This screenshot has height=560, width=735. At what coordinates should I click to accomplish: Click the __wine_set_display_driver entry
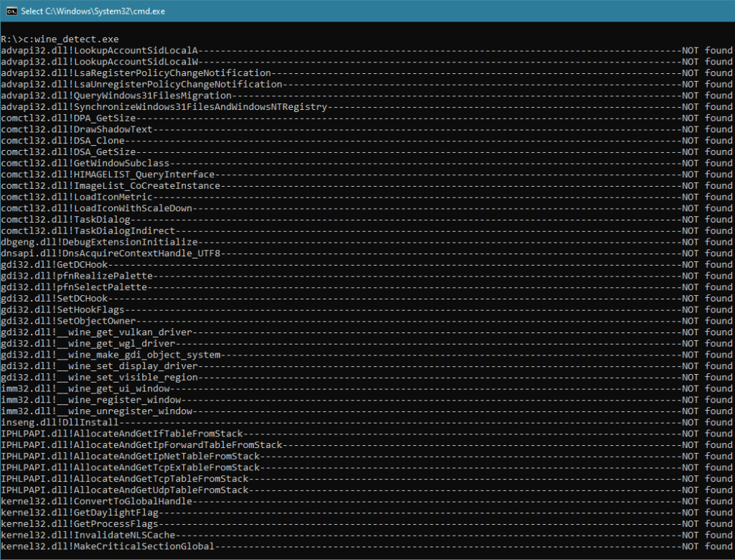[133, 366]
